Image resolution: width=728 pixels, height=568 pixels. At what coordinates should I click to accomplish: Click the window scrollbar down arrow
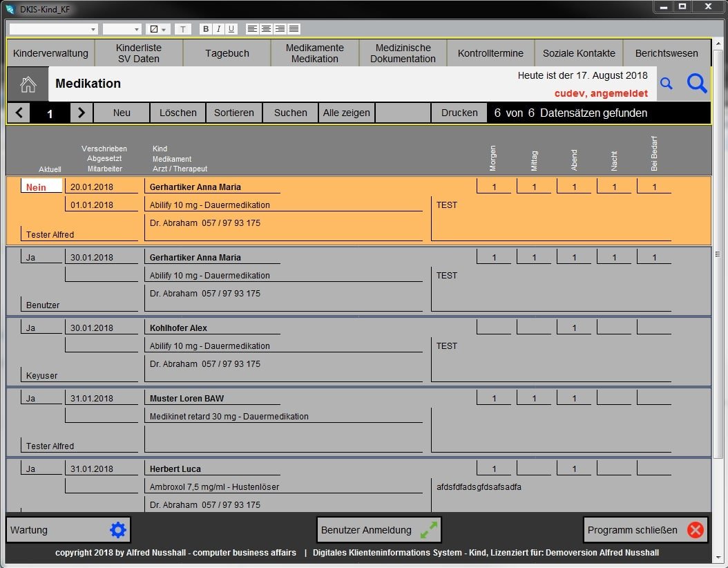click(718, 557)
